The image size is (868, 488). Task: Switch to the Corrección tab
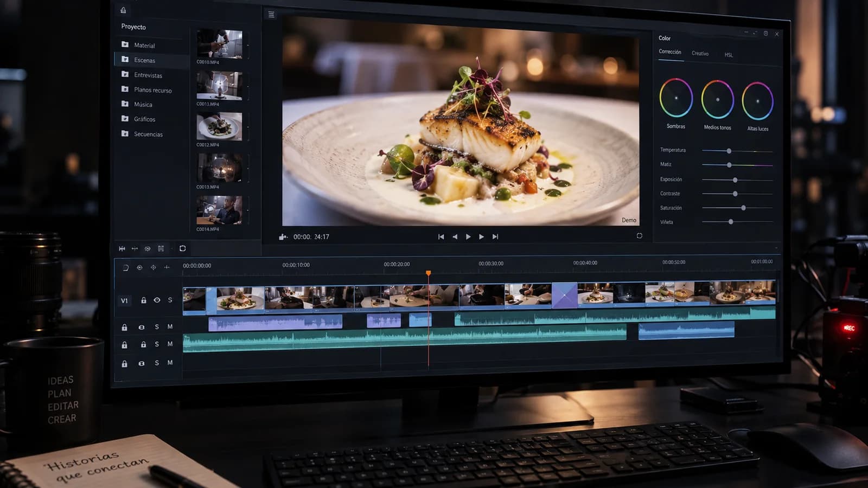(670, 52)
